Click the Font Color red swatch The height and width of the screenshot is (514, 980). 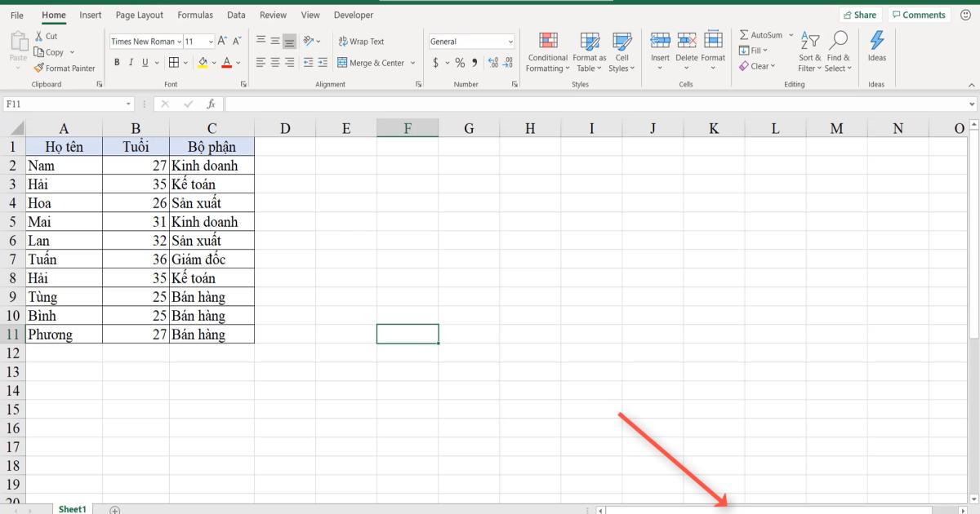[x=226, y=62]
